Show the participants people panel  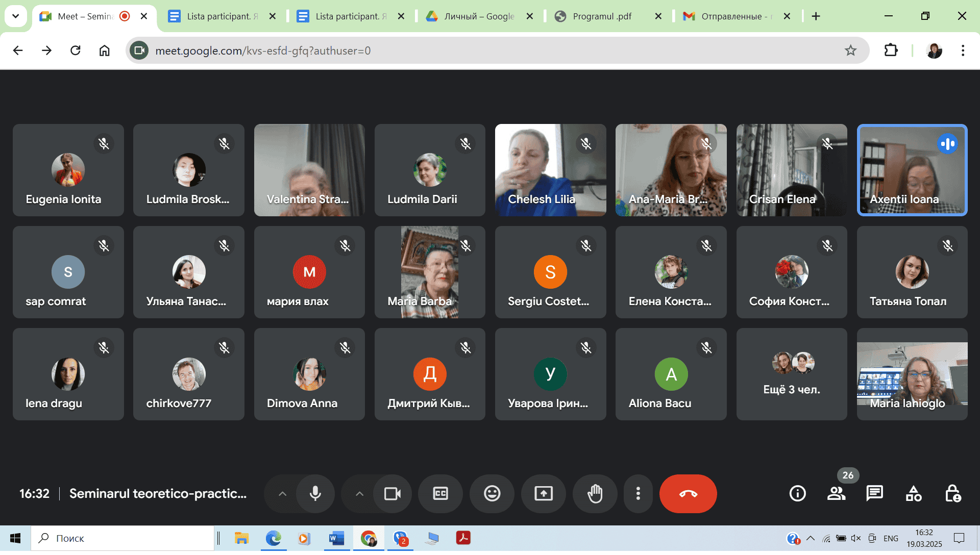(836, 494)
